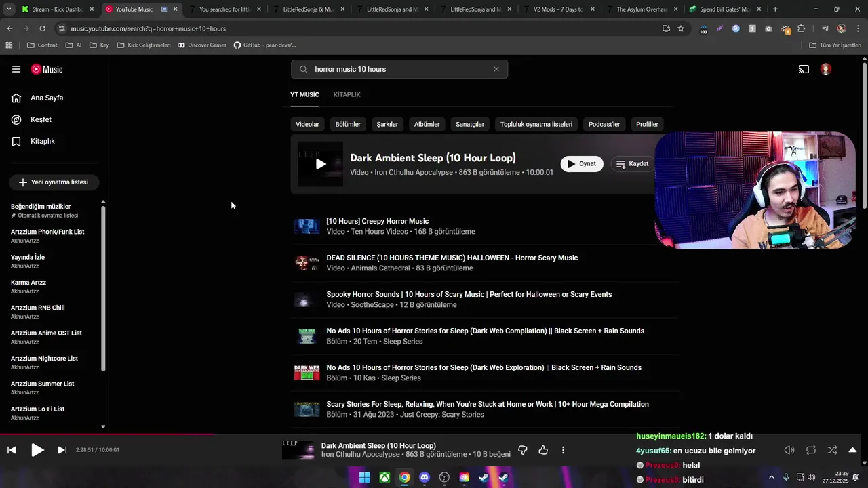Click the horror music search field
868x488 pixels.
click(x=400, y=69)
